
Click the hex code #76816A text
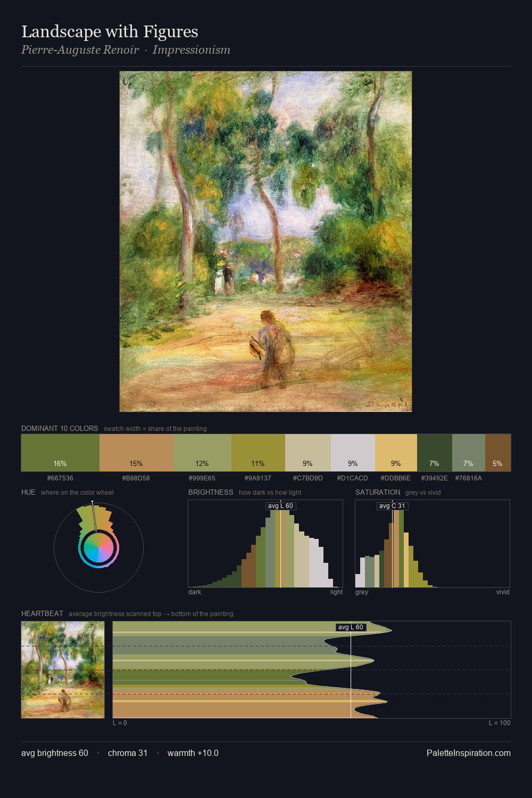469,478
